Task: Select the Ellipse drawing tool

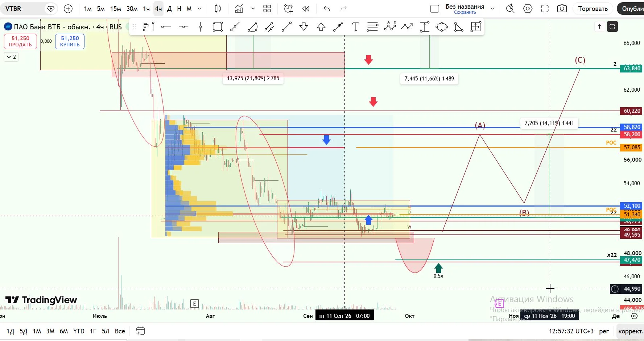Action: (442, 26)
